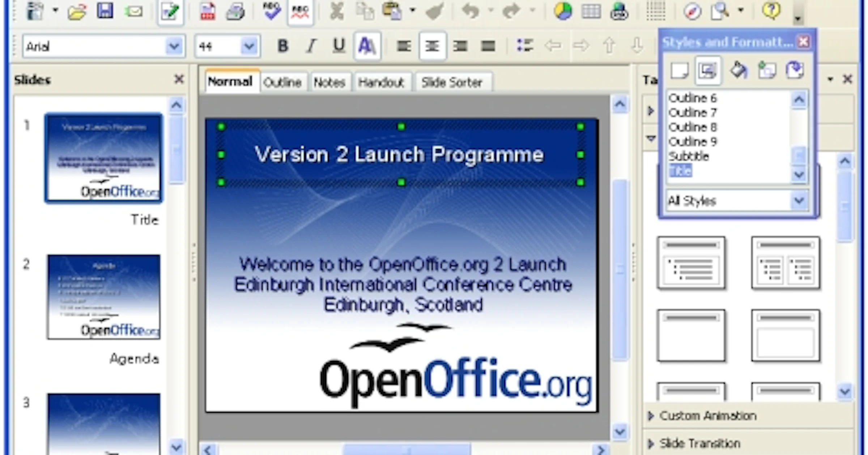Click the Cut scissors icon
The height and width of the screenshot is (455, 868).
(x=337, y=12)
